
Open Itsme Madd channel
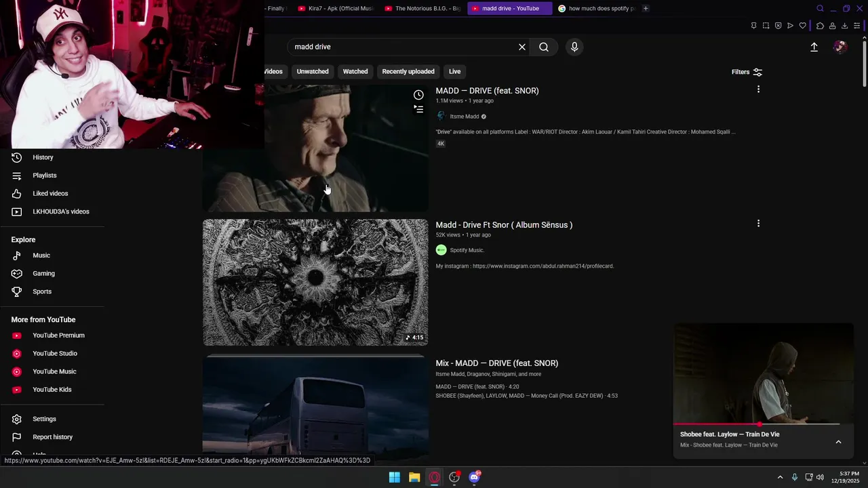tap(465, 117)
